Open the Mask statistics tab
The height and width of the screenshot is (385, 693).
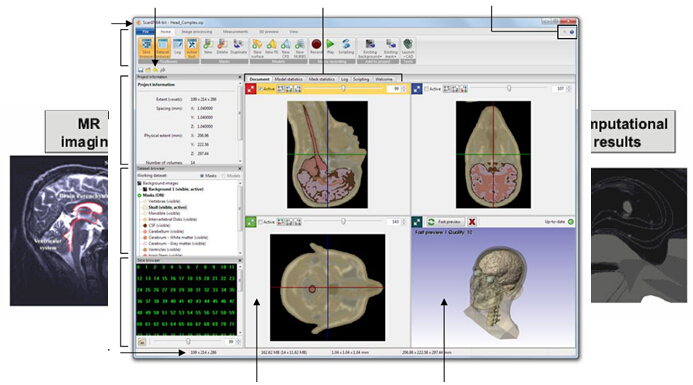pyautogui.click(x=321, y=79)
